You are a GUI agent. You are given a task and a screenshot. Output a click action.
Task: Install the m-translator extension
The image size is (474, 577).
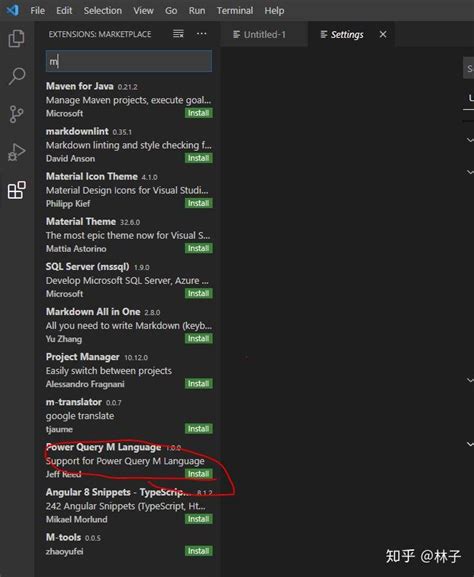click(x=198, y=429)
